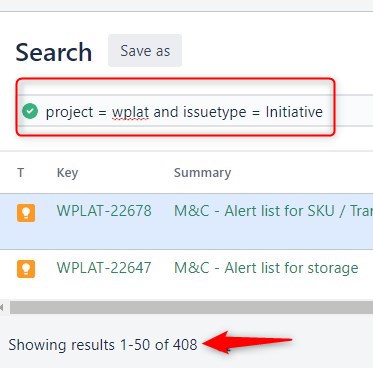Open issue key WPLAT-22647 link
Image resolution: width=373 pixels, height=368 pixels.
pos(104,268)
